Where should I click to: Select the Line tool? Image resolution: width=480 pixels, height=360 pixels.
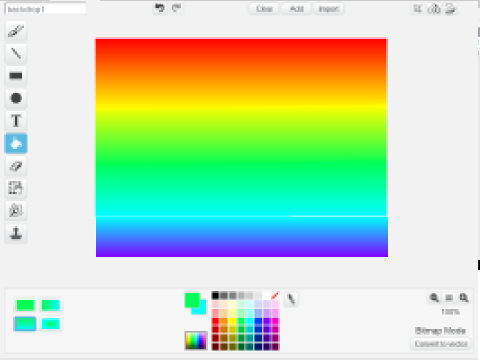click(x=16, y=53)
